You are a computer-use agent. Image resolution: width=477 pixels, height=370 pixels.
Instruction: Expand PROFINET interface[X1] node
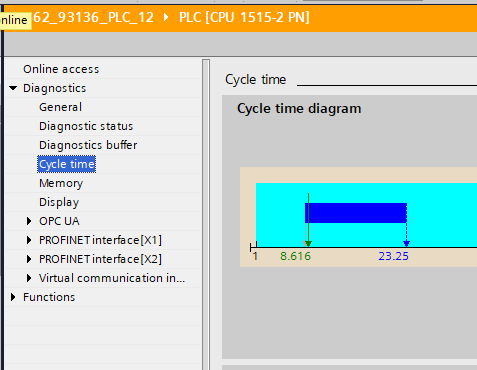(x=29, y=240)
